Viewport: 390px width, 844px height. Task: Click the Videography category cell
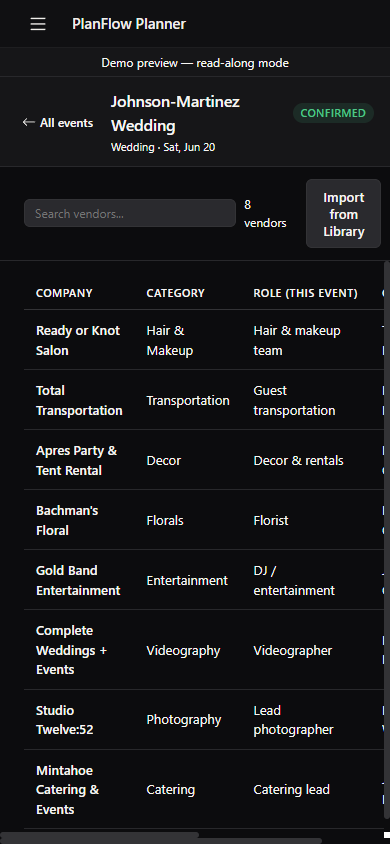[183, 650]
